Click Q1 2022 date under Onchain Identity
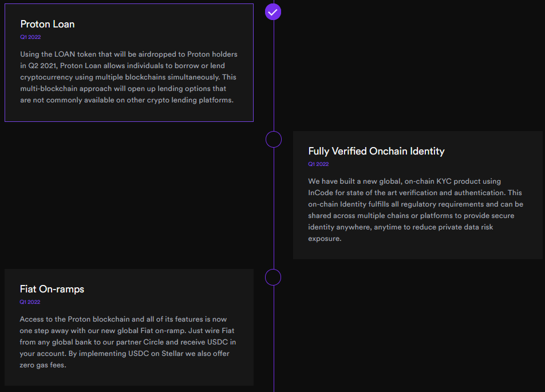The image size is (545, 392). tap(318, 164)
